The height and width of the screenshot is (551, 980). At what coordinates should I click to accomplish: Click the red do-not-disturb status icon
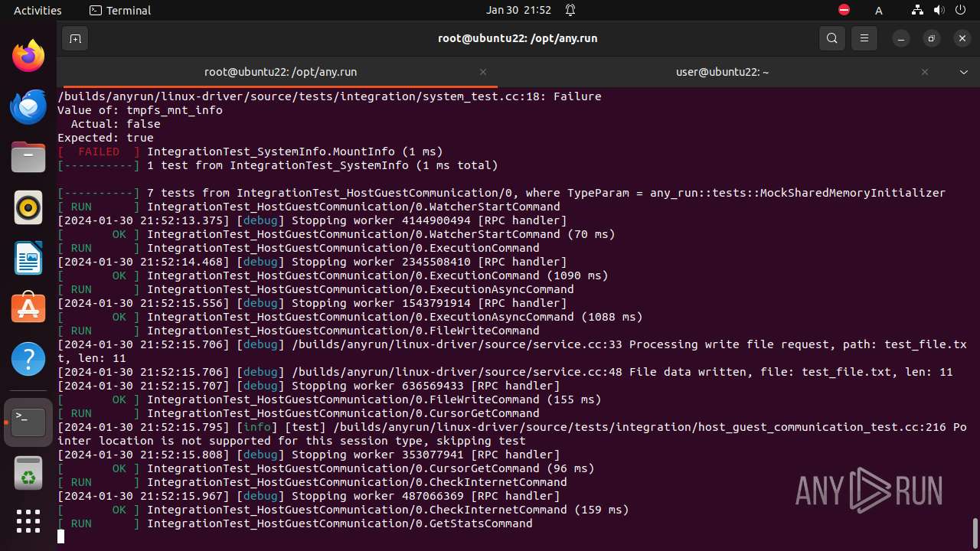(x=844, y=10)
